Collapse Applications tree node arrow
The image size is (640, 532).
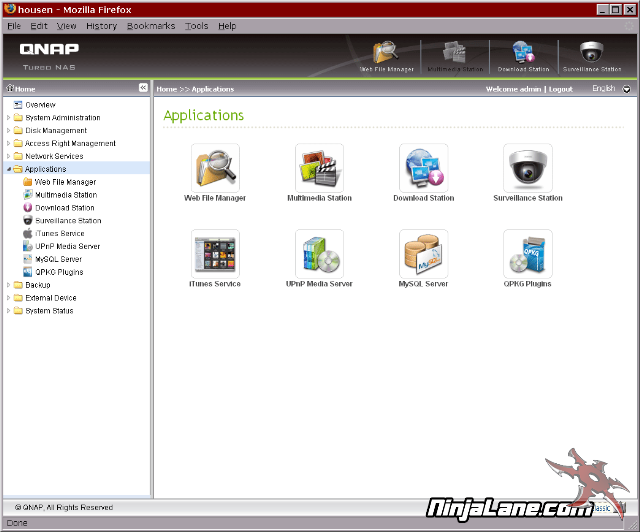tap(9, 169)
